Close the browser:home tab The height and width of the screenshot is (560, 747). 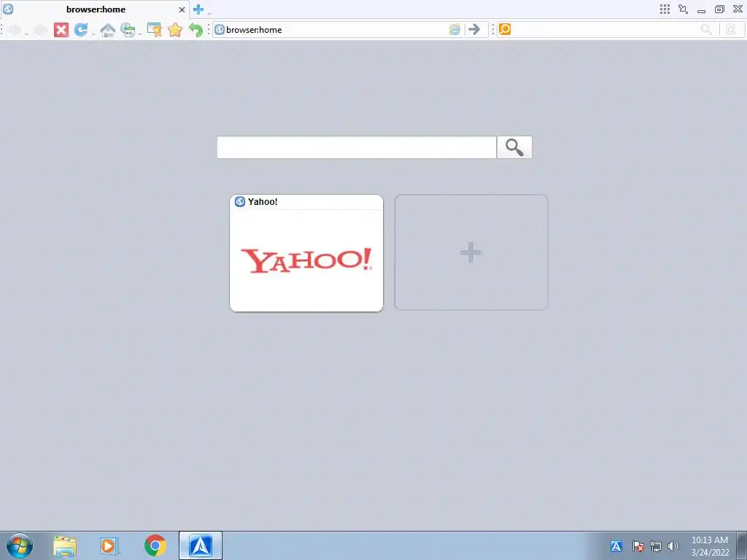coord(182,9)
